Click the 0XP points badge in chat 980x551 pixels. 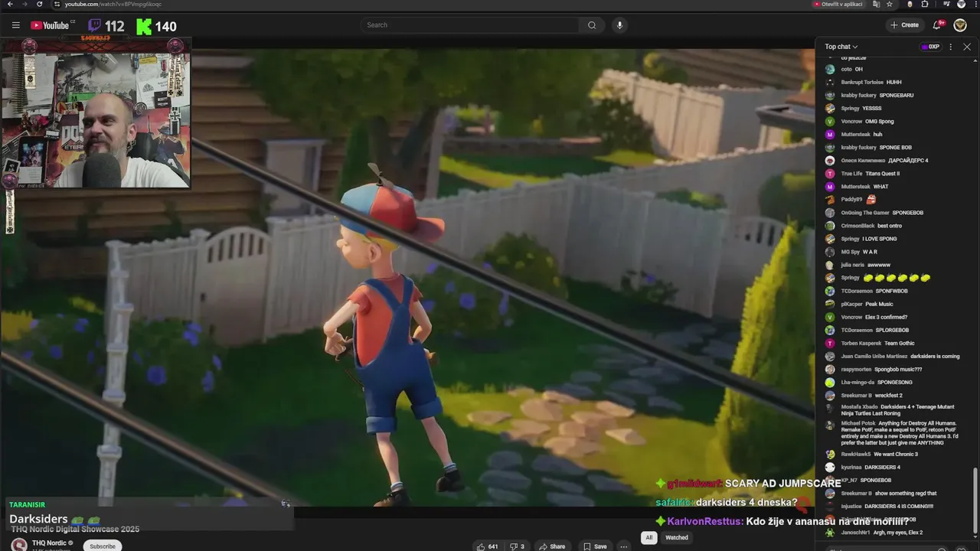pos(930,47)
